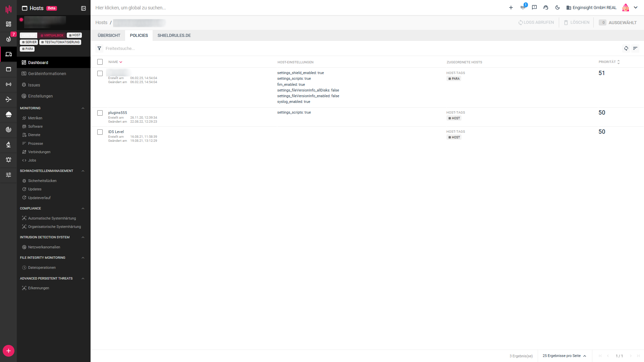Switch to the ÜBERSICHT tab
Image resolution: width=644 pixels, height=362 pixels.
pyautogui.click(x=109, y=36)
